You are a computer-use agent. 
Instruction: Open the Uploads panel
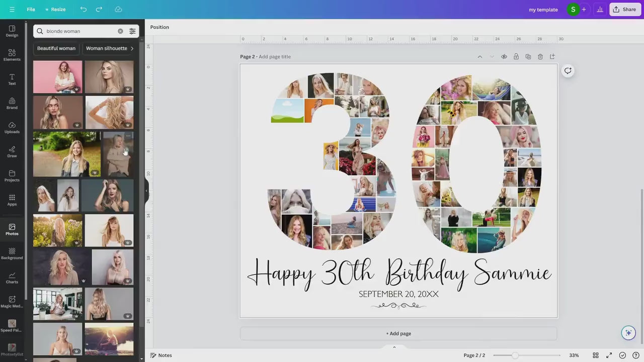(x=12, y=128)
